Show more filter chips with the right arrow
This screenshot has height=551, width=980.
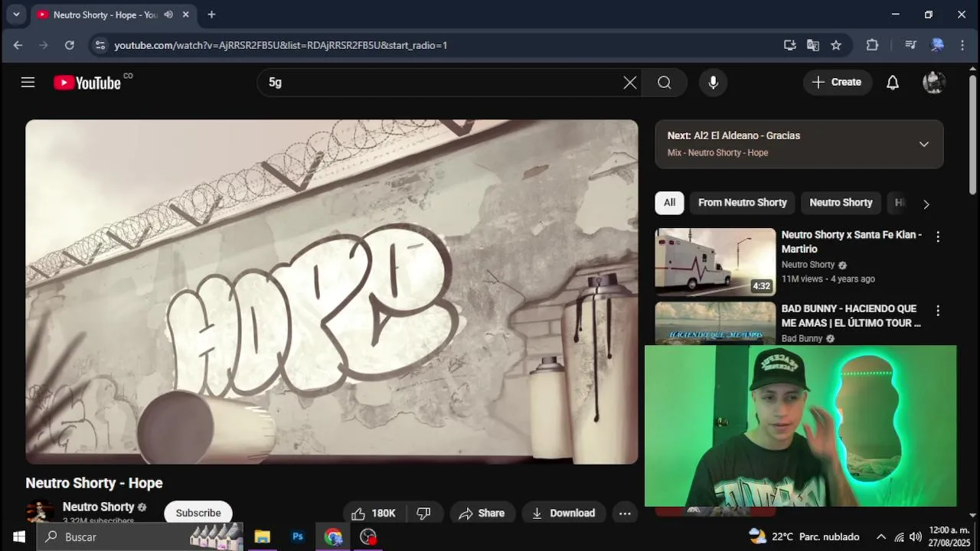click(926, 204)
